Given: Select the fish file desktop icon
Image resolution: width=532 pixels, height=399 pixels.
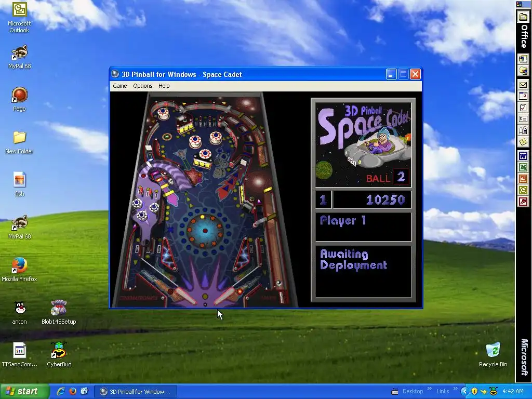Looking at the screenshot, I should pyautogui.click(x=19, y=184).
